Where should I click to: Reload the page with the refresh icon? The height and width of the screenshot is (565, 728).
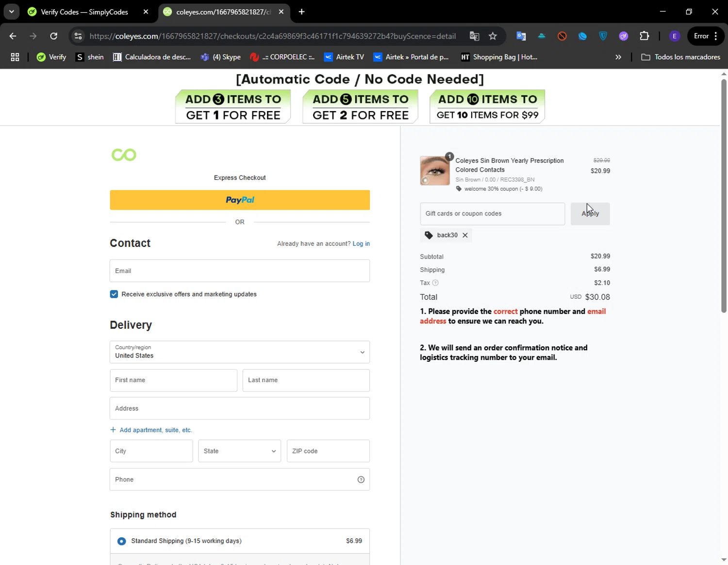coord(54,36)
